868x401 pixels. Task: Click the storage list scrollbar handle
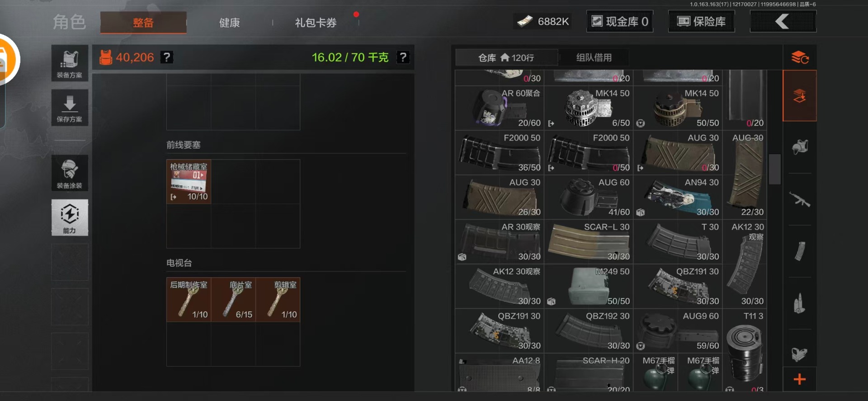click(775, 169)
